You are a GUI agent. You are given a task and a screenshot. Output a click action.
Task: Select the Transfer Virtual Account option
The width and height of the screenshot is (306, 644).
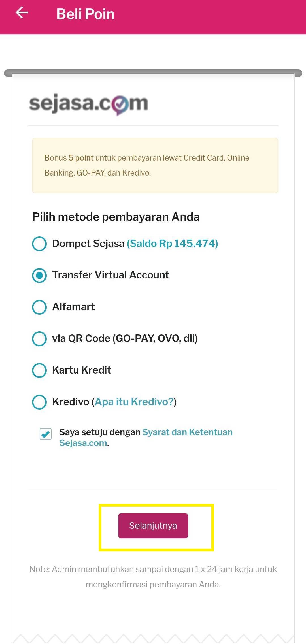tap(40, 276)
